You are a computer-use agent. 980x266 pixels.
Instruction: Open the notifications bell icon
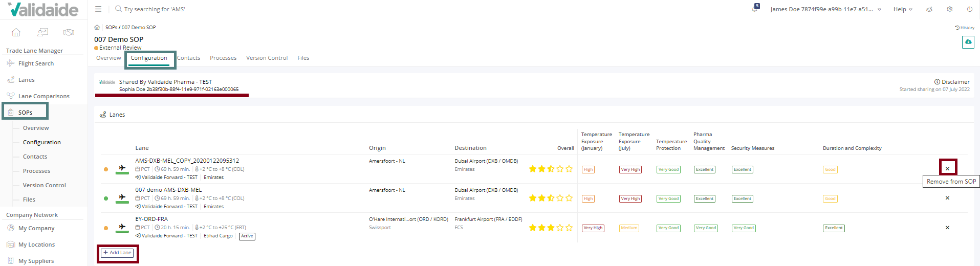tap(755, 9)
